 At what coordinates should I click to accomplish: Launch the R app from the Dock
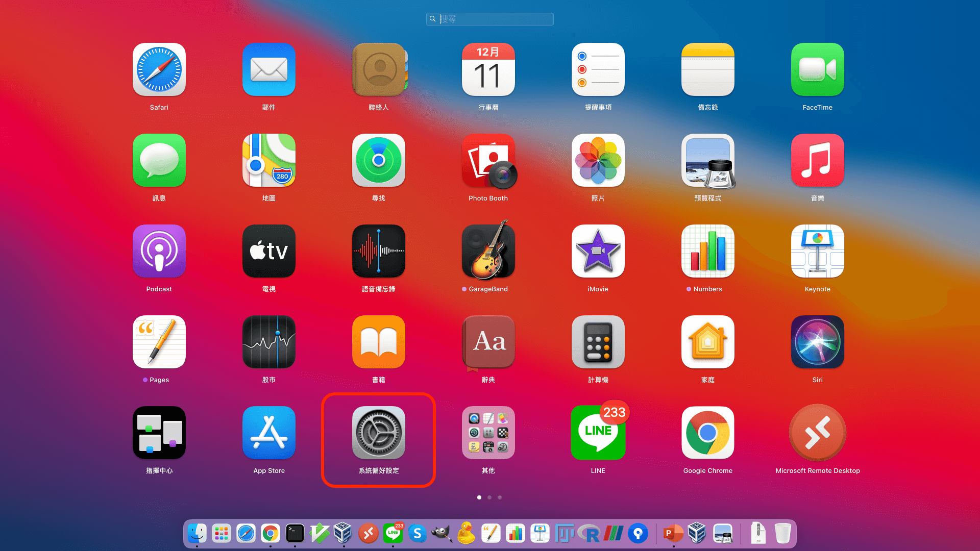click(x=589, y=534)
